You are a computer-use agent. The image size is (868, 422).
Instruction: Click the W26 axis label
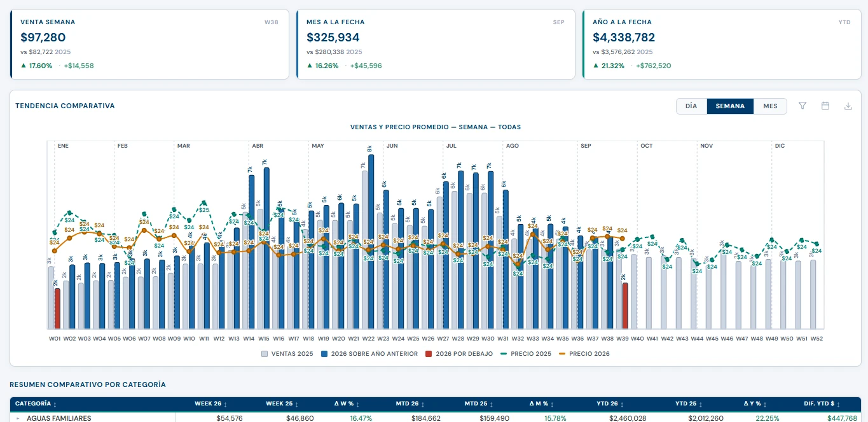pos(428,339)
